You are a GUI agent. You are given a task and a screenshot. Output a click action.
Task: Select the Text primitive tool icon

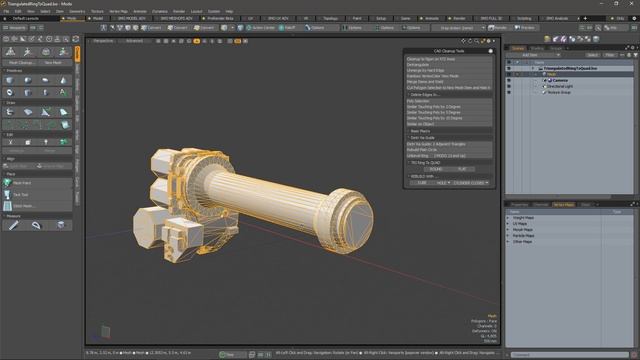click(63, 93)
